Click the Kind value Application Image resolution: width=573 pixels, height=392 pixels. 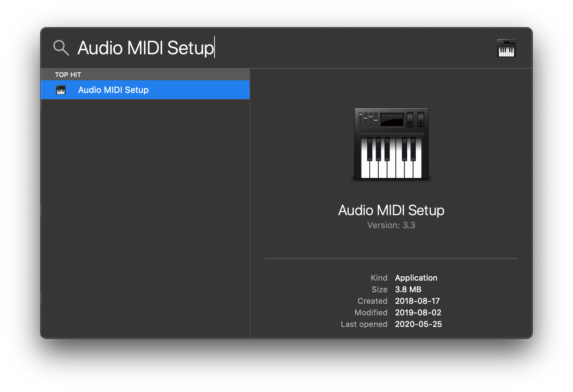[x=416, y=278]
